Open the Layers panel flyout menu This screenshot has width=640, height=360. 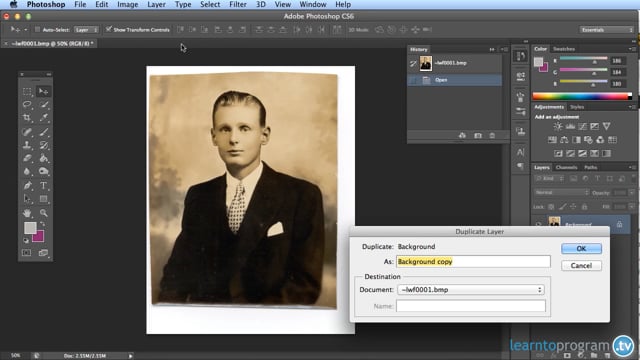pyautogui.click(x=631, y=167)
